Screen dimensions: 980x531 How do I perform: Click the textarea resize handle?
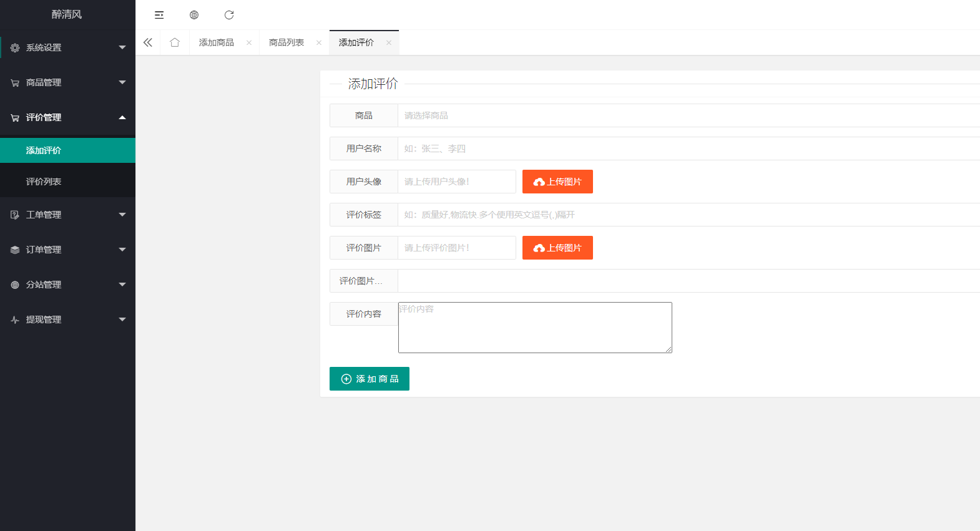(669, 349)
